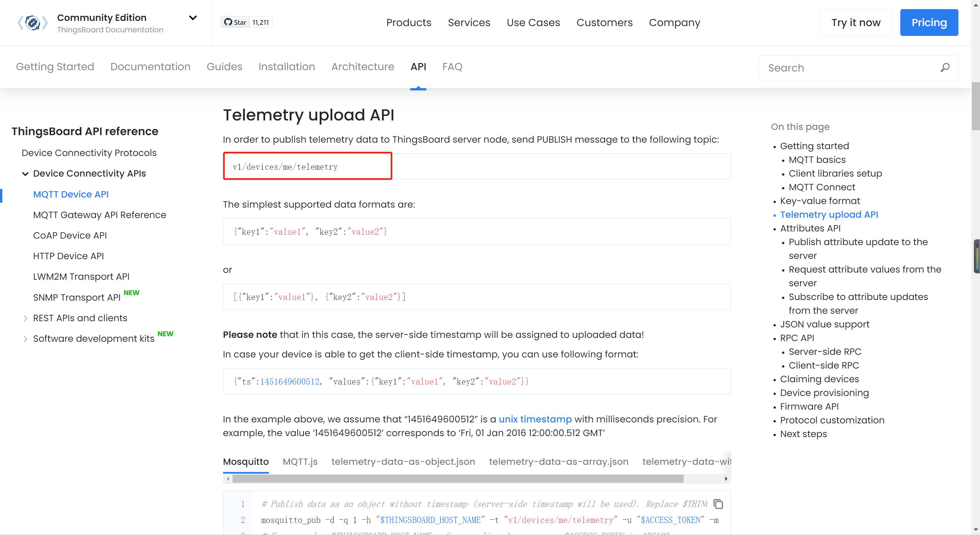Jump to Request attribute values section

click(865, 276)
